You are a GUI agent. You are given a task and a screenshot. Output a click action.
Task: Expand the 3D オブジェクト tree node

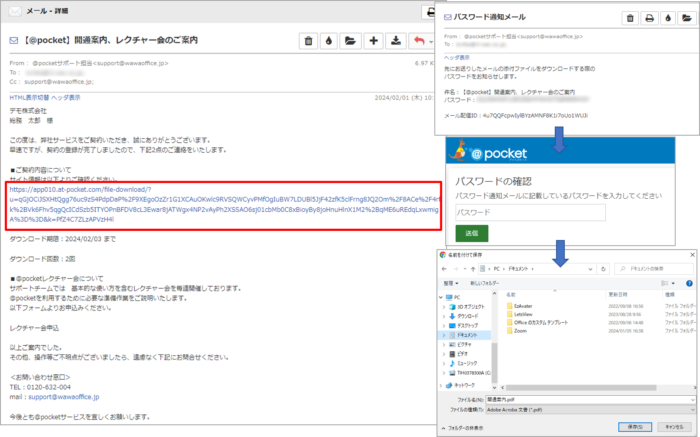pyautogui.click(x=444, y=307)
